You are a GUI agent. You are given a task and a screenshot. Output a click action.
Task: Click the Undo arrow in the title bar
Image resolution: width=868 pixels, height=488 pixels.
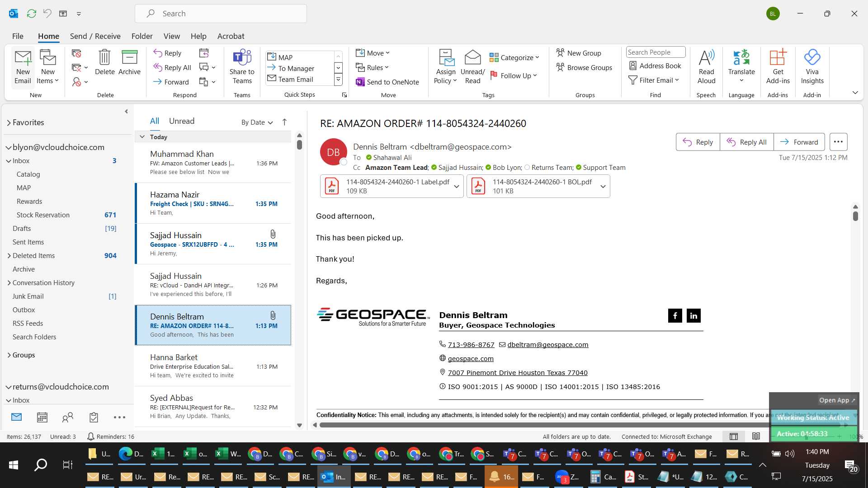47,14
